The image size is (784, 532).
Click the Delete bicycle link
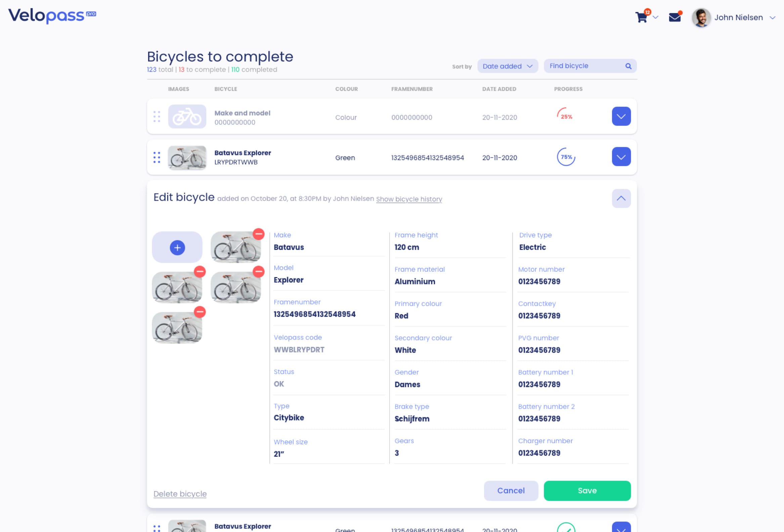coord(180,493)
